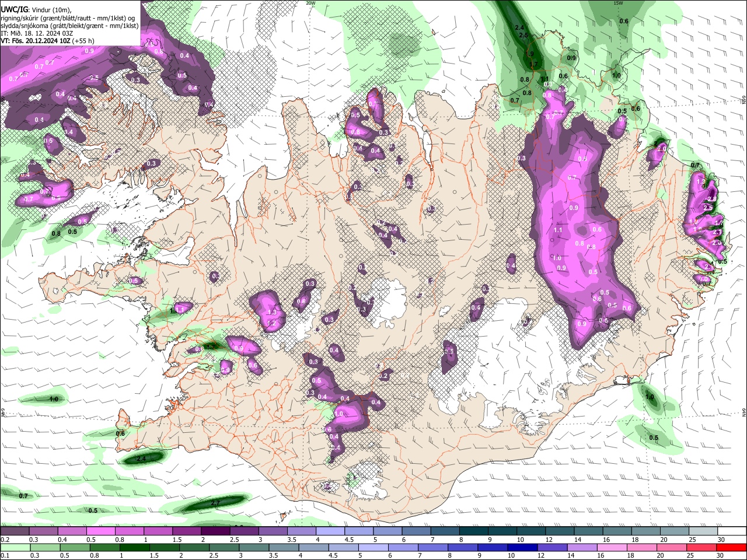Click the bright pink swatch after 0.5 on the upper snow scale
This screenshot has width=747, height=560.
tap(100, 531)
